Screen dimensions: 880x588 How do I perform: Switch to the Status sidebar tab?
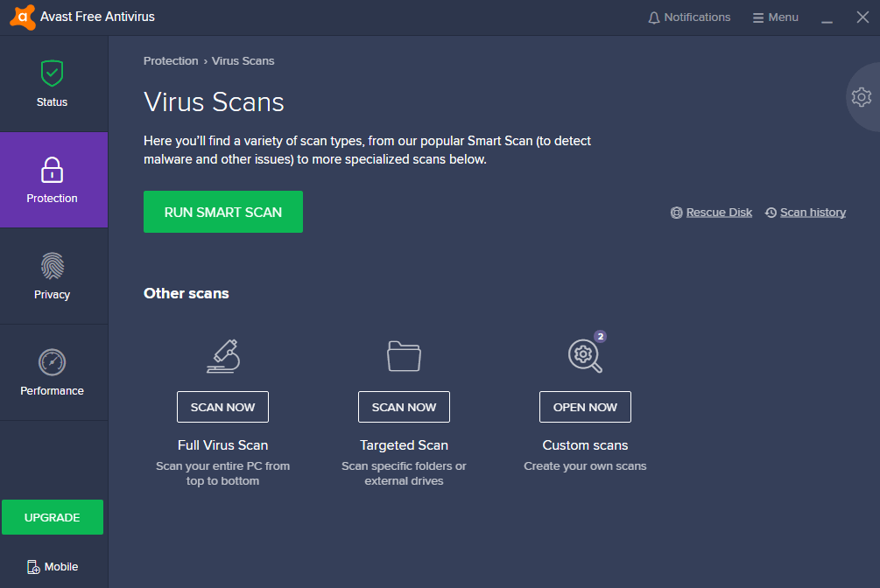(x=54, y=84)
